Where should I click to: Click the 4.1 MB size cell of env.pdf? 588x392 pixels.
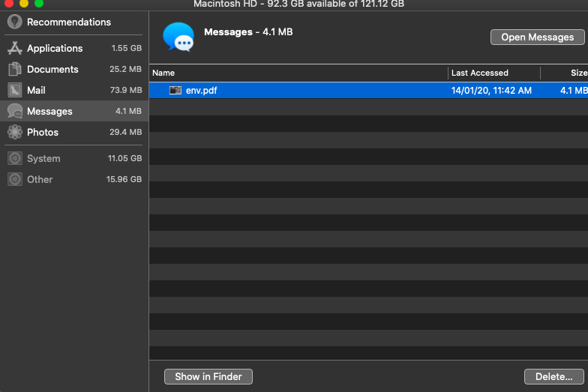point(574,90)
